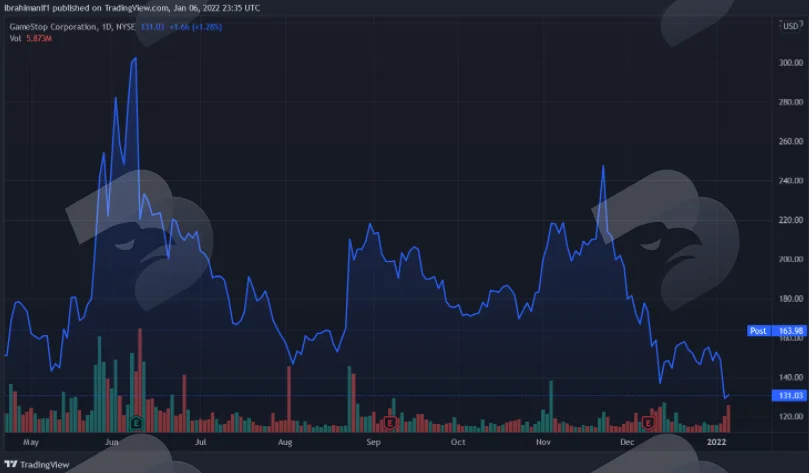Click the 180.00 price axis label
The height and width of the screenshot is (473, 809).
tap(790, 299)
